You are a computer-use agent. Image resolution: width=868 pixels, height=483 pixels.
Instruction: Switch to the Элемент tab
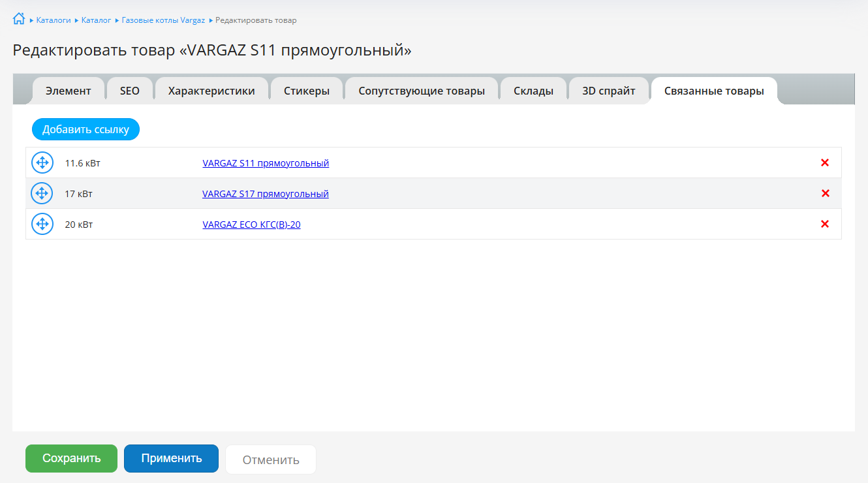tap(69, 91)
